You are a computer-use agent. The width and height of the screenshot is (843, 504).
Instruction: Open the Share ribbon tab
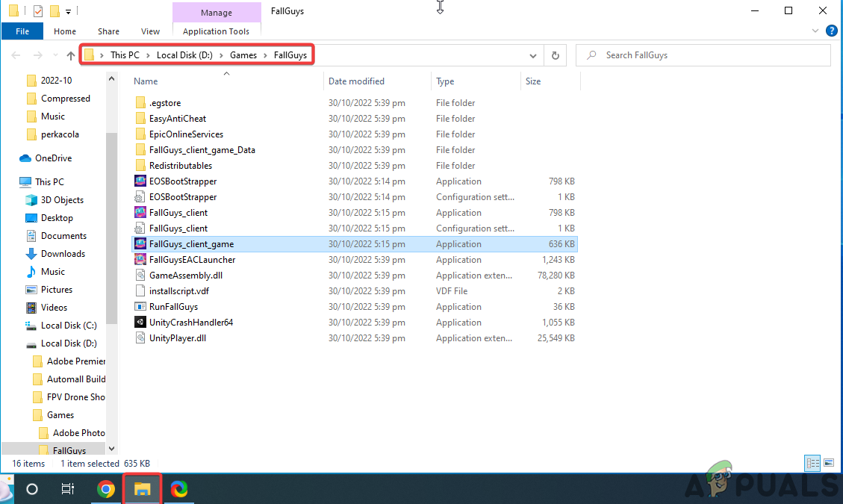coord(108,31)
